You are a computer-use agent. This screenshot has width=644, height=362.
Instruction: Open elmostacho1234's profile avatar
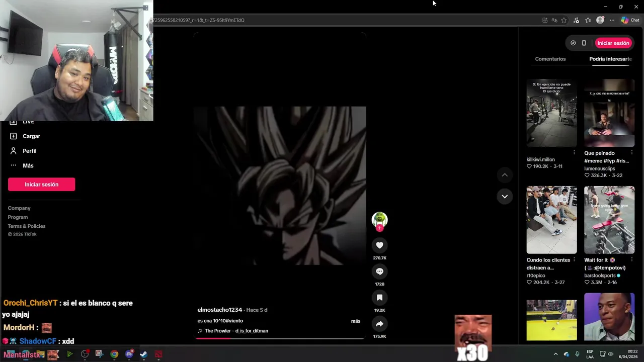tap(379, 219)
